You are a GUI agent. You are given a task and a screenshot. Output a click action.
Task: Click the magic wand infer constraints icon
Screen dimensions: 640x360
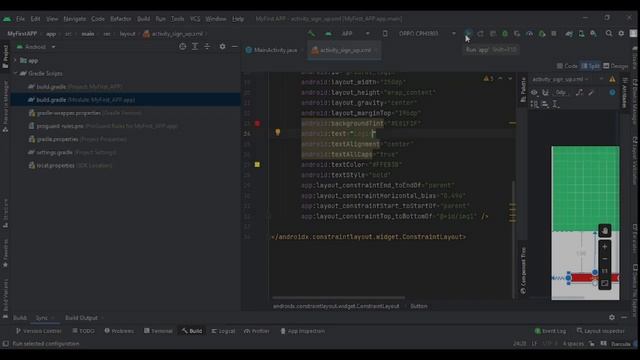(591, 93)
